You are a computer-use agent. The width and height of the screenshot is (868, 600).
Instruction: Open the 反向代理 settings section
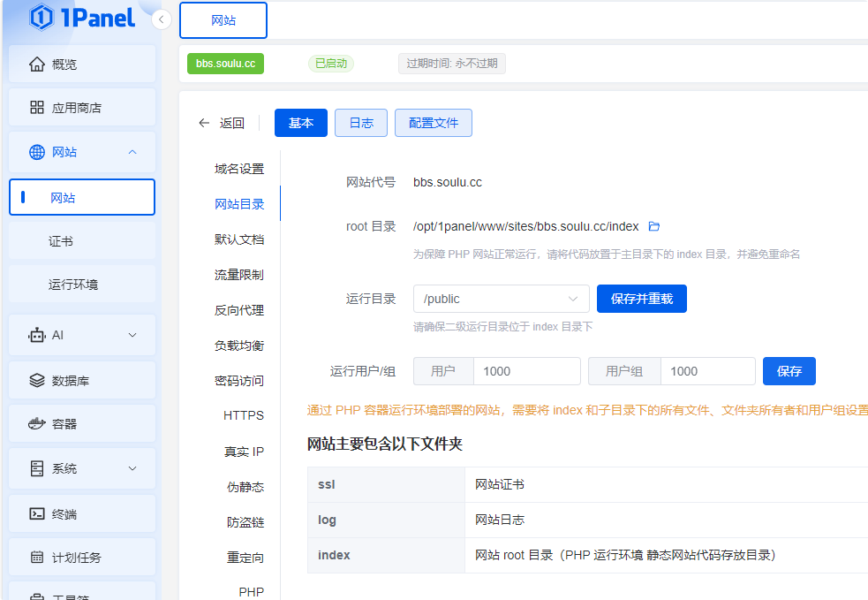point(239,310)
